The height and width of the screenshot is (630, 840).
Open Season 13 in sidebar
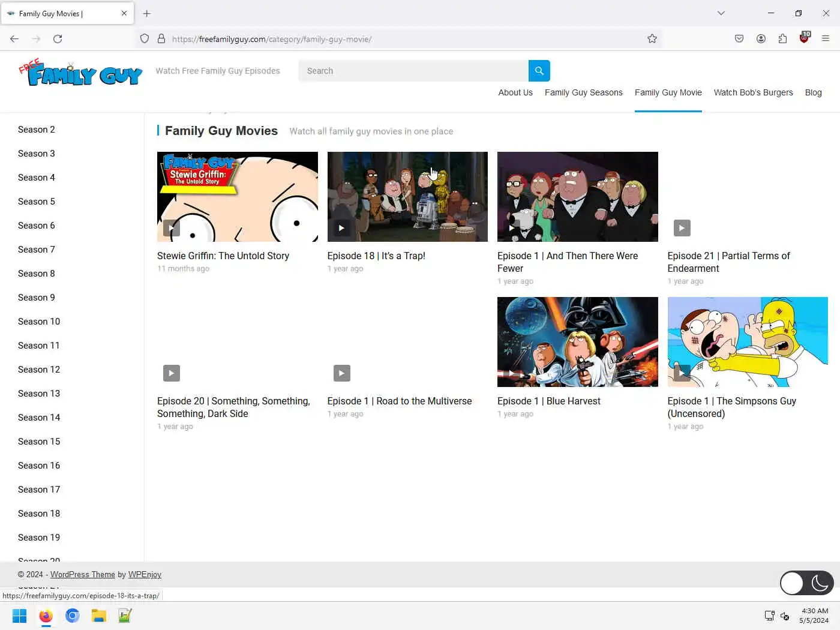(x=39, y=394)
